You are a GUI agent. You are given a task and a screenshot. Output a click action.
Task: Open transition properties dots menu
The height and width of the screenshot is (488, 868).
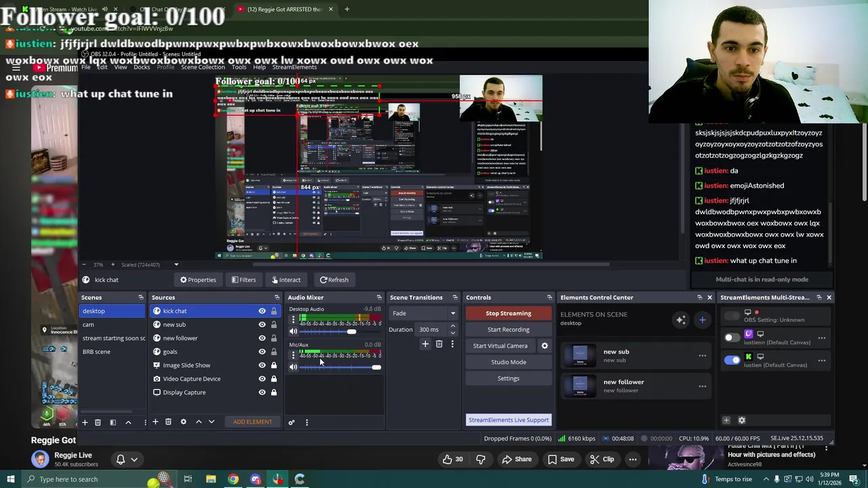[452, 344]
